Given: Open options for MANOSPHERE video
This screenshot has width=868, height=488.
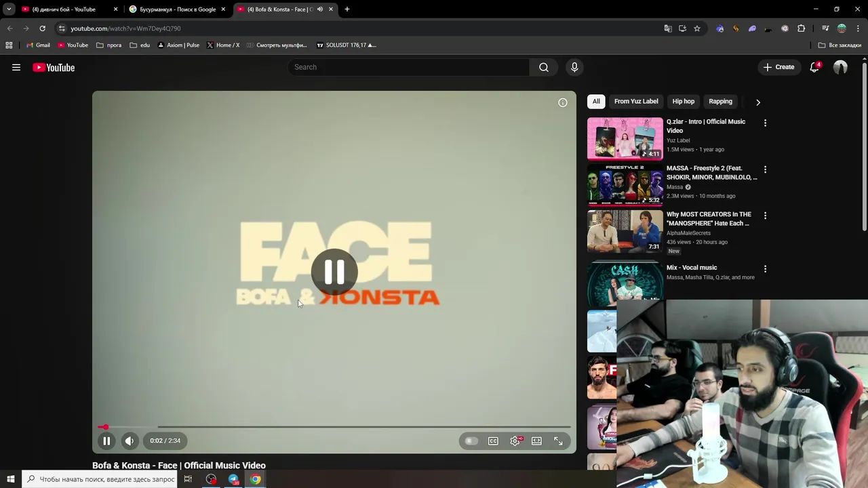Looking at the screenshot, I should point(765,216).
